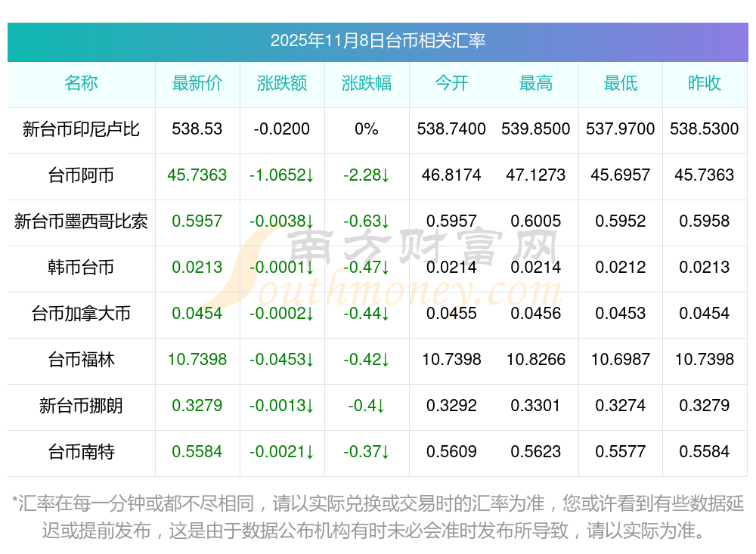
Task: Click the 台币加拿大币 row name
Action: tap(81, 314)
